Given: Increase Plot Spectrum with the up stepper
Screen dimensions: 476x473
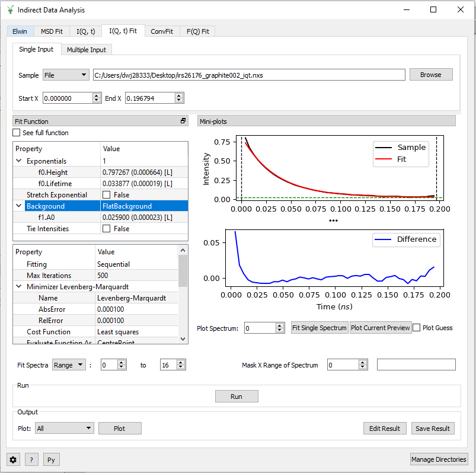Looking at the screenshot, I should 279,325.
